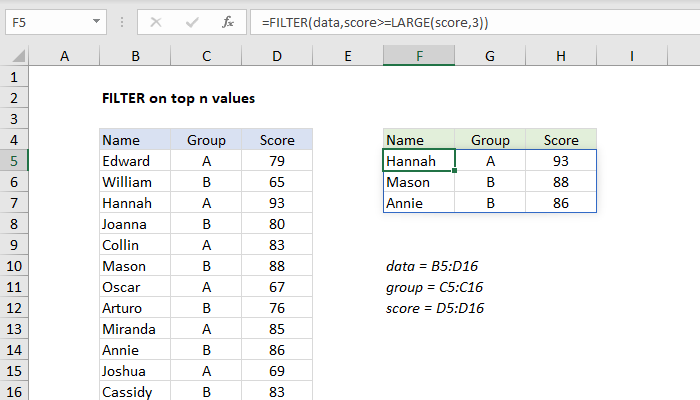The image size is (700, 400).
Task: Select the Miranda name cell
Action: (135, 329)
